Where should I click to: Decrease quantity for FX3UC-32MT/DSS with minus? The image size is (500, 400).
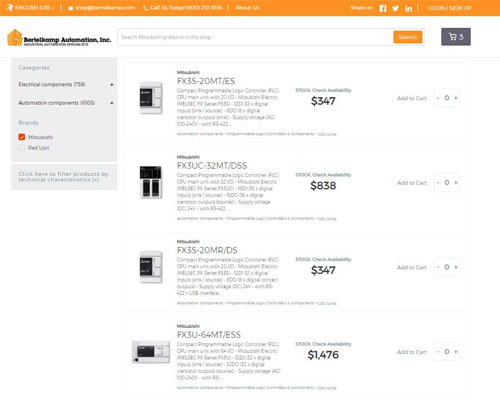coord(438,183)
